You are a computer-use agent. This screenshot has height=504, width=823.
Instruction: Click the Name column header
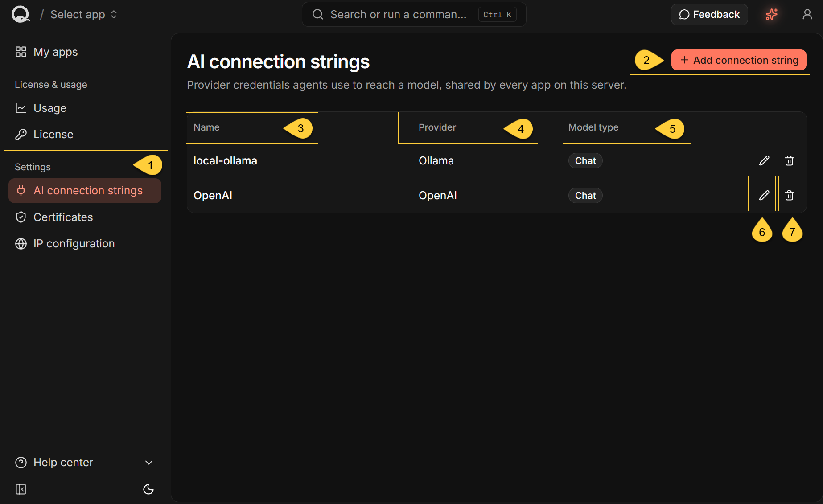pyautogui.click(x=206, y=127)
